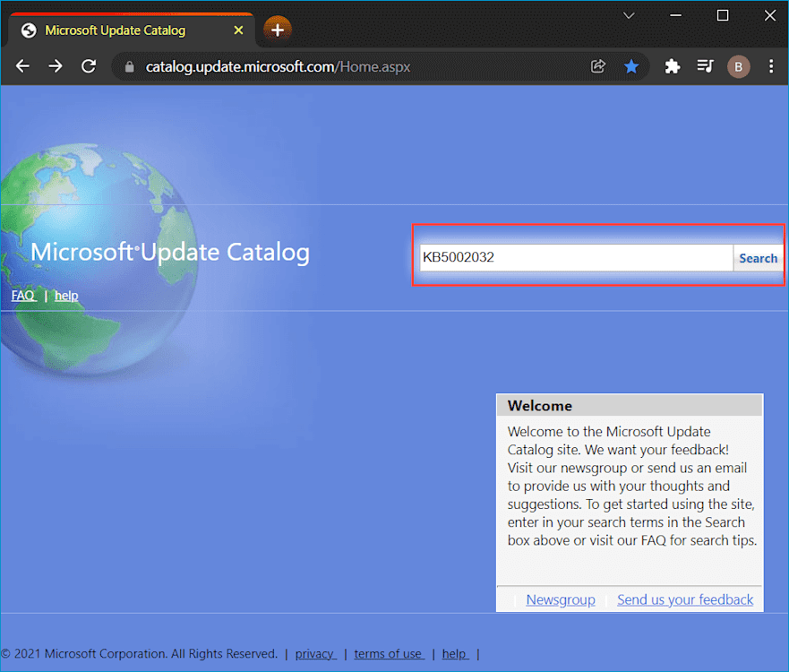Click the address bar URL
This screenshot has width=789, height=672.
point(278,66)
